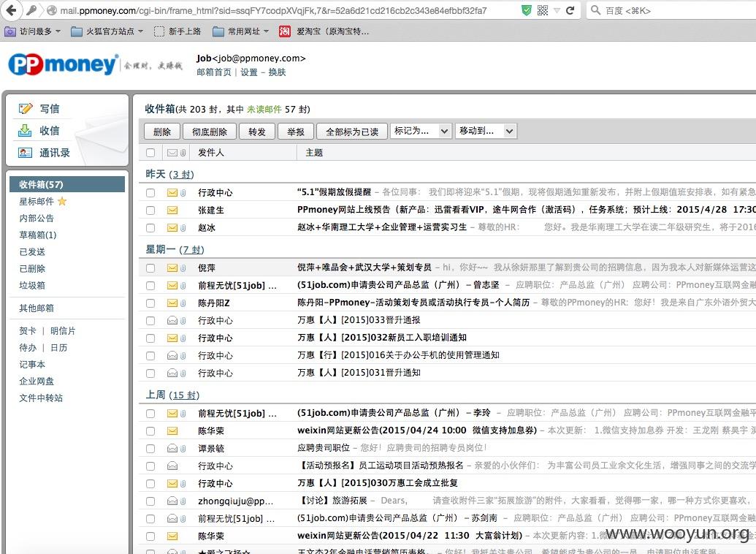Expand the 访问最多 bookmarks menu
Screen dimensions: 756x554
pyautogui.click(x=33, y=31)
